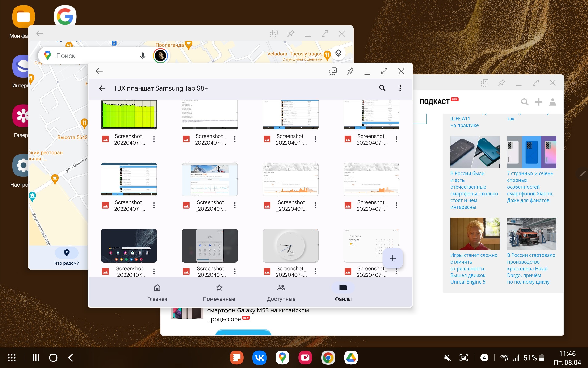
Task: Pin the Drive popup window
Action: pos(350,71)
